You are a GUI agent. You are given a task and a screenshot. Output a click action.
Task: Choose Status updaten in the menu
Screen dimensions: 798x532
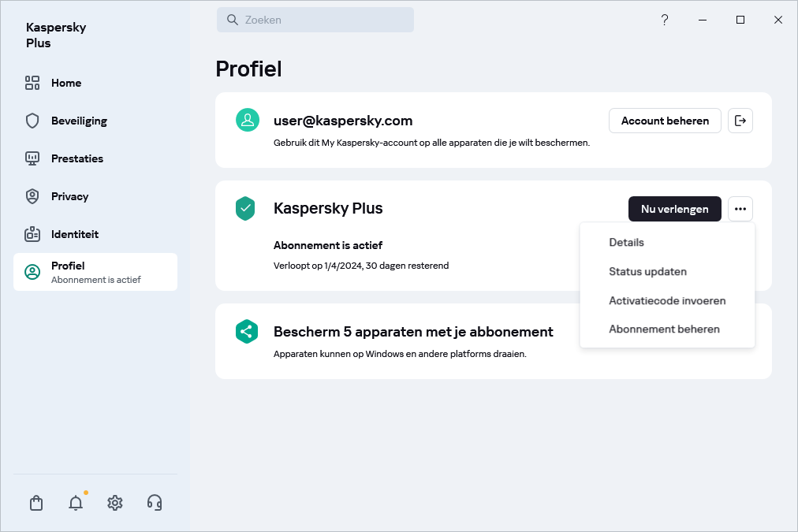(x=647, y=272)
